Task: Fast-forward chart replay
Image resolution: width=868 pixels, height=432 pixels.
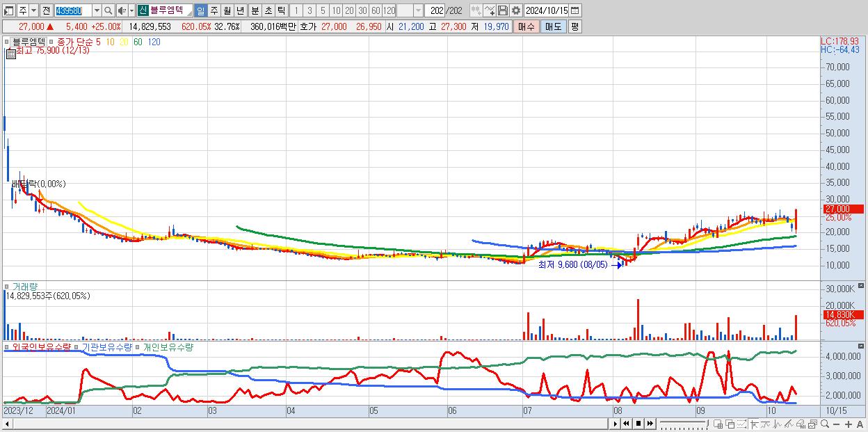Action: point(650,424)
